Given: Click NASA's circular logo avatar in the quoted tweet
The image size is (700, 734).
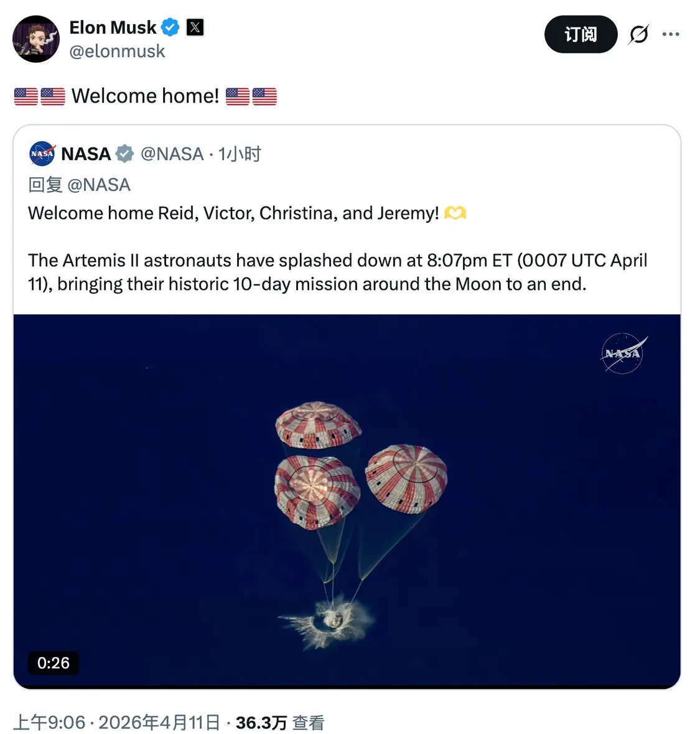Looking at the screenshot, I should [41, 154].
